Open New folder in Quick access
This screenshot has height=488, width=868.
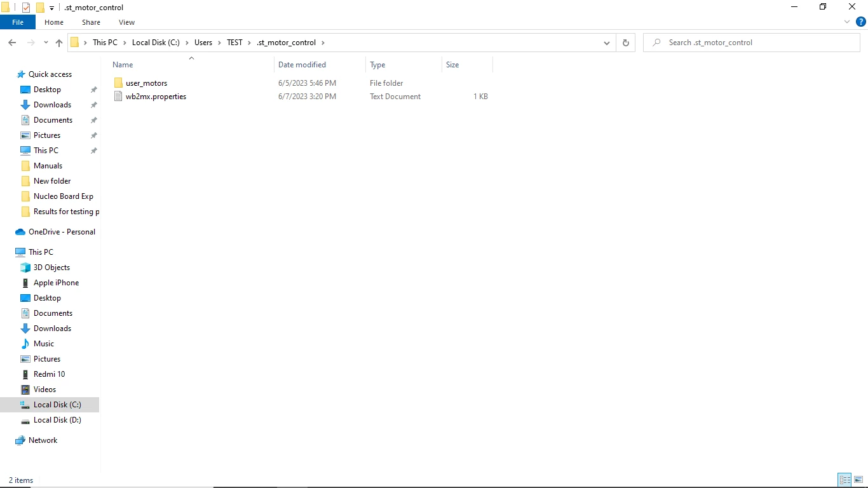tap(52, 181)
